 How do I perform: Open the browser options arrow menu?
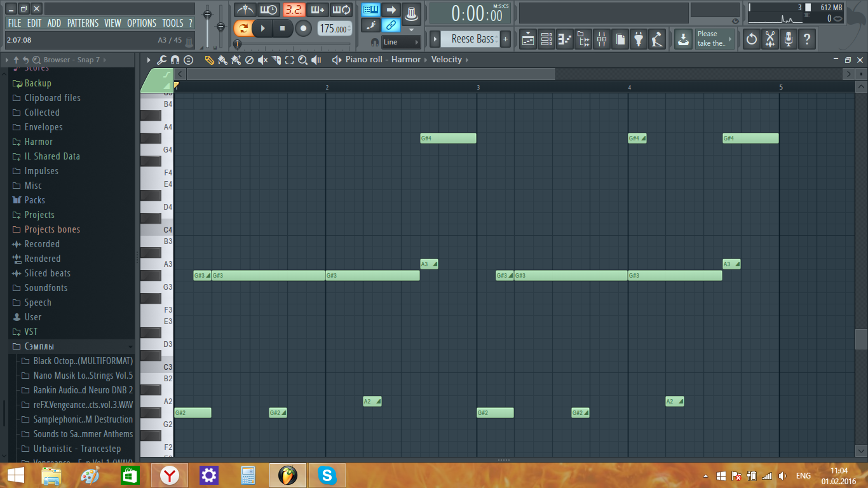coord(7,60)
